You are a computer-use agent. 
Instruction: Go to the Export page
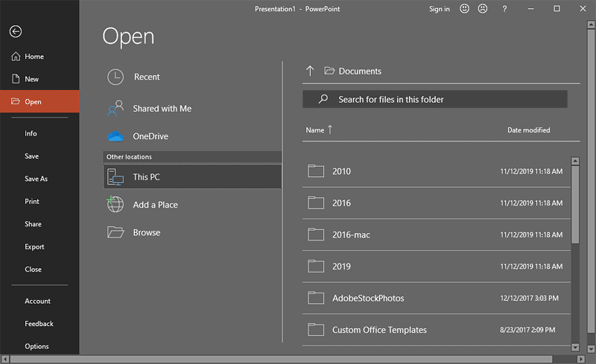[34, 246]
